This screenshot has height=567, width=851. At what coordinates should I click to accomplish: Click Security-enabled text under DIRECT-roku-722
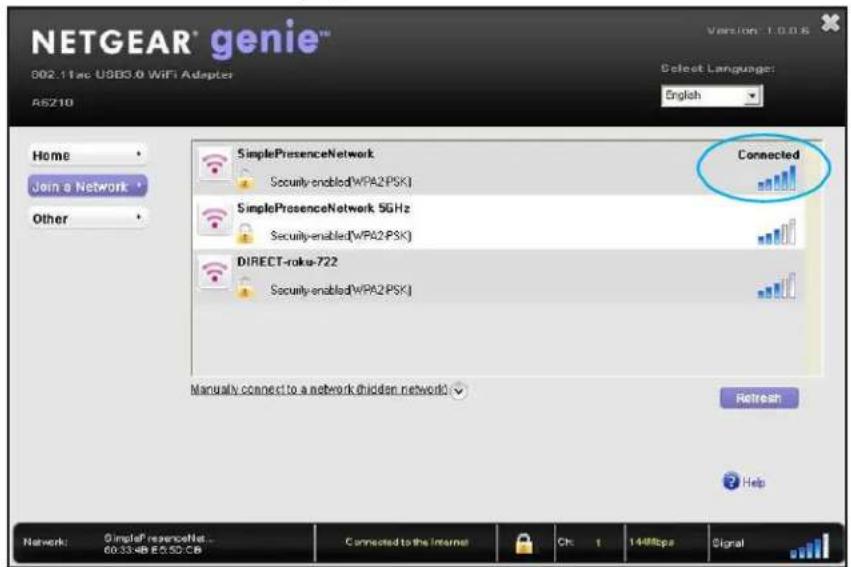pyautogui.click(x=341, y=290)
